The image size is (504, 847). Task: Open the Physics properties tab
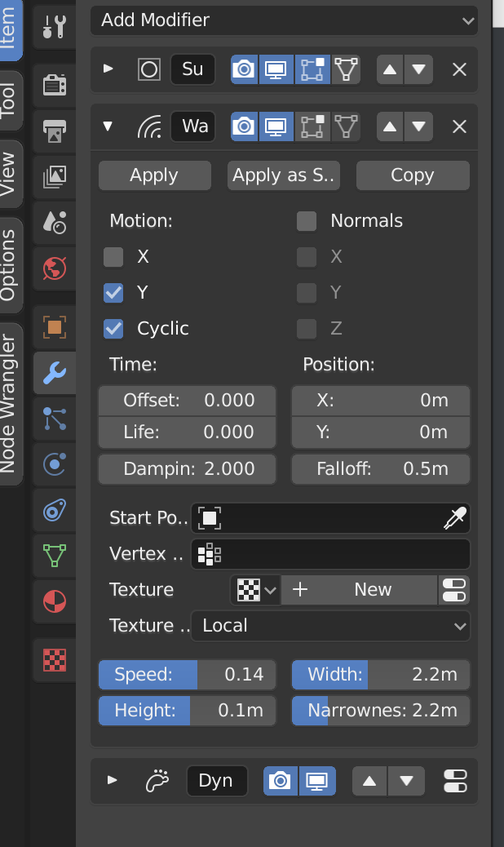[x=53, y=464]
